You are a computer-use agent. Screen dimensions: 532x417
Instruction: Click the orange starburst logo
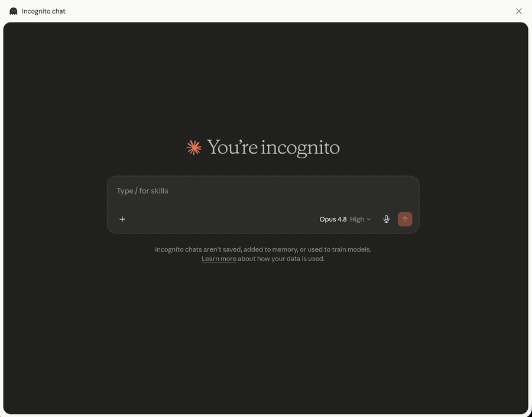[x=194, y=148]
